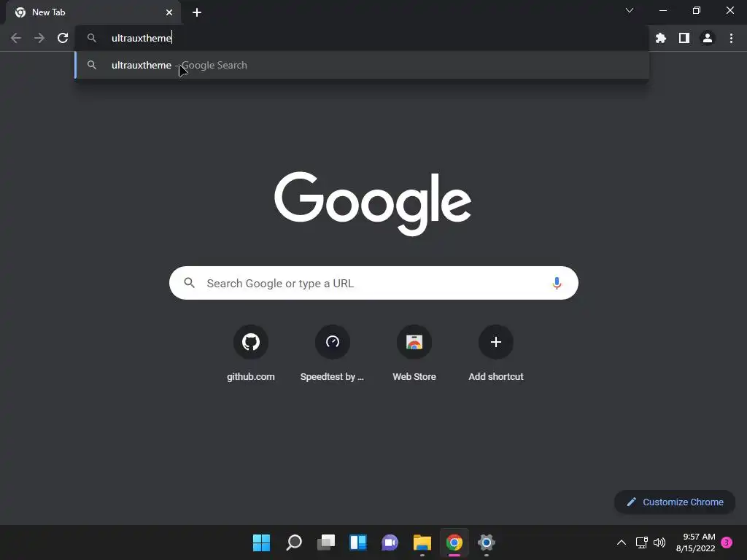Open the network tray icon
The height and width of the screenshot is (560, 747).
pyautogui.click(x=642, y=542)
